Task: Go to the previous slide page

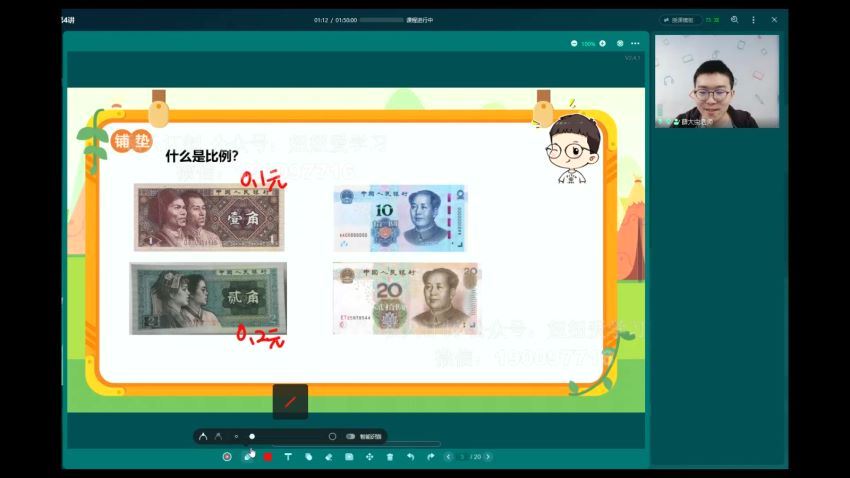Action: tap(448, 457)
